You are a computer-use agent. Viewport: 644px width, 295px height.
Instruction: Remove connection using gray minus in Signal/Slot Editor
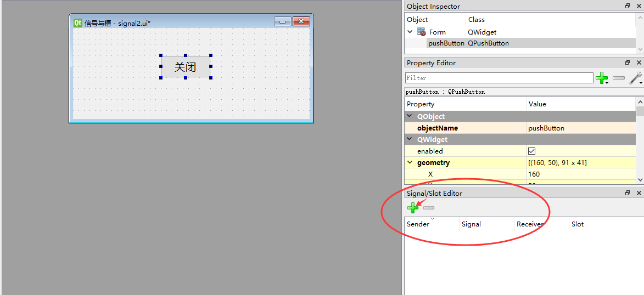coord(429,208)
